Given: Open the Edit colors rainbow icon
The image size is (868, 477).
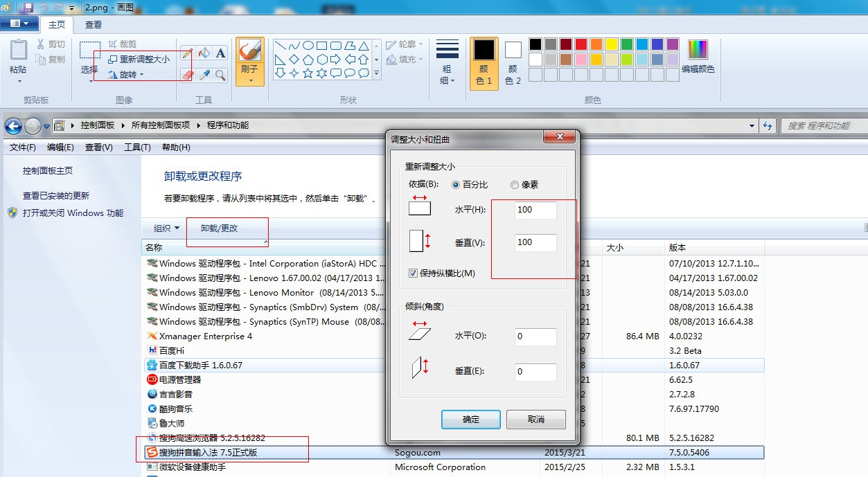Looking at the screenshot, I should [698, 50].
